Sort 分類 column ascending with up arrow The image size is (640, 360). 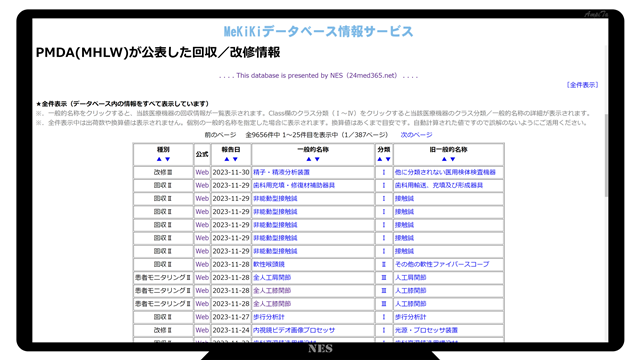point(380,159)
